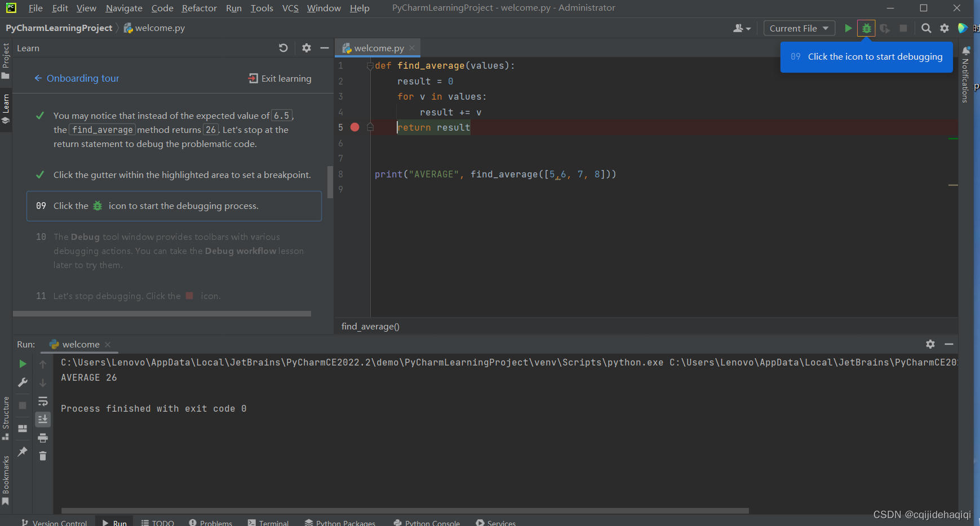This screenshot has width=980, height=526.
Task: Toggle scroll to end in Run console
Action: pos(43,419)
